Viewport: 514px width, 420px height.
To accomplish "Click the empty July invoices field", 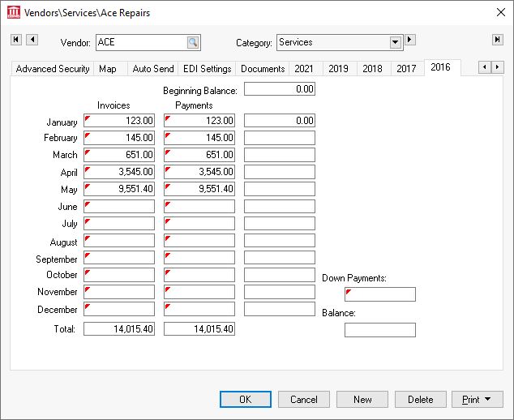I will point(119,223).
